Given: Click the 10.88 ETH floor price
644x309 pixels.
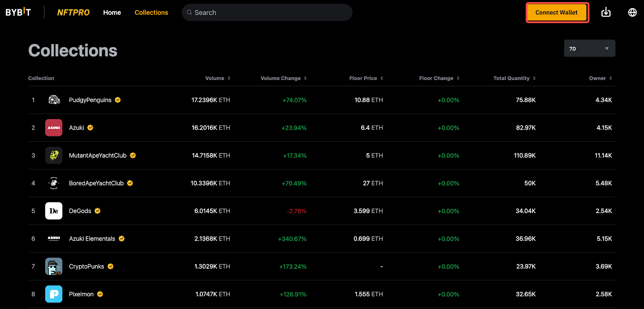Looking at the screenshot, I should [x=369, y=100].
